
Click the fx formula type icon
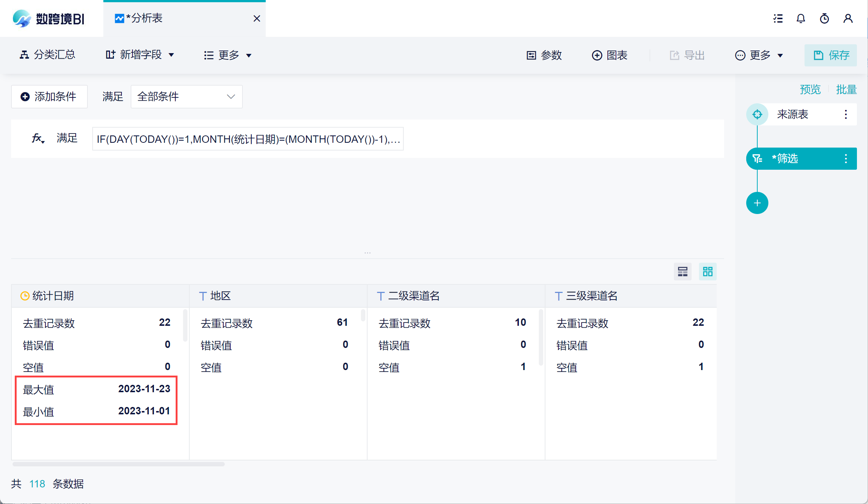click(38, 139)
